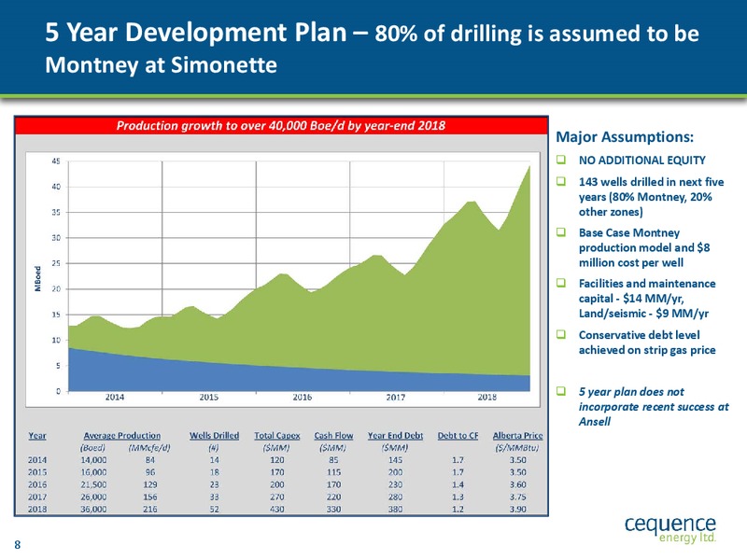Click the 2018 MMcfe/d value '216'
This screenshot has width=747, height=560.
(150, 509)
